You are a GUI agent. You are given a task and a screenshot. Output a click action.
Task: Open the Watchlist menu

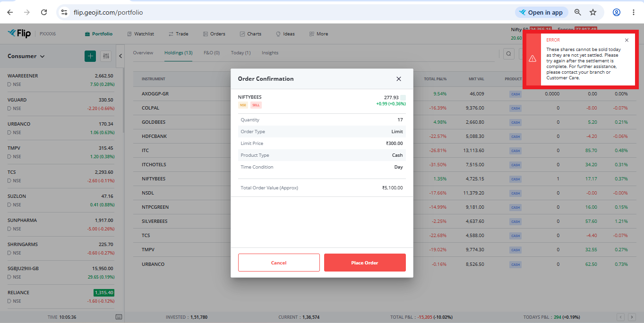tap(141, 34)
